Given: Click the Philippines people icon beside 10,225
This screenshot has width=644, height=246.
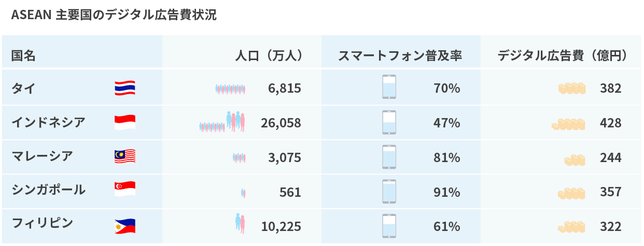Looking at the screenshot, I should tap(240, 223).
